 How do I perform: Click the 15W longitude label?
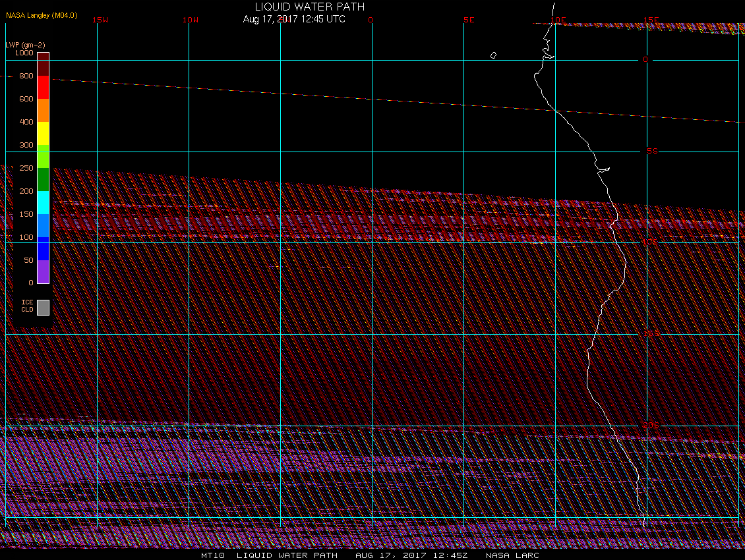pyautogui.click(x=100, y=20)
